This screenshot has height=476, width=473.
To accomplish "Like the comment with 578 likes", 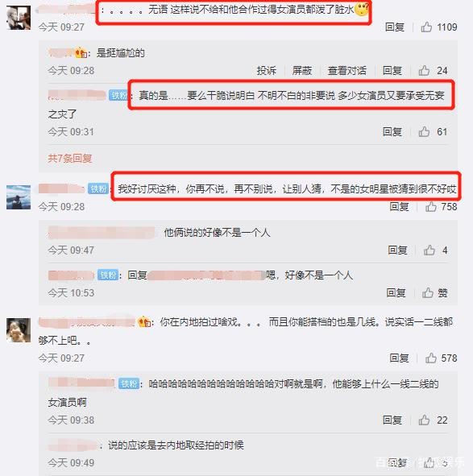I will tap(431, 358).
